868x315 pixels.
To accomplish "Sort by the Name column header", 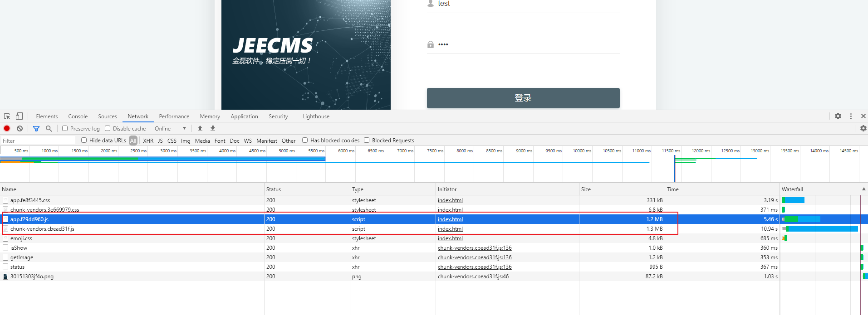I will [132, 189].
